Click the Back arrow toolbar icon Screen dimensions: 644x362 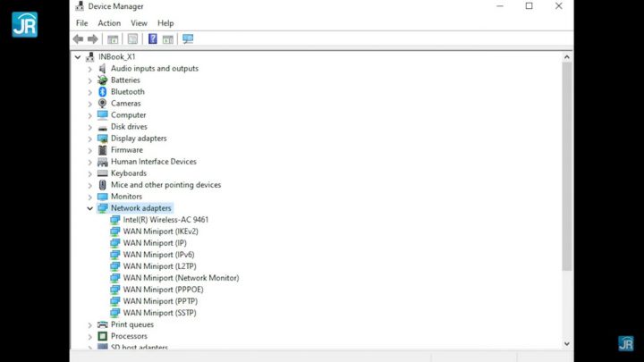(x=78, y=39)
